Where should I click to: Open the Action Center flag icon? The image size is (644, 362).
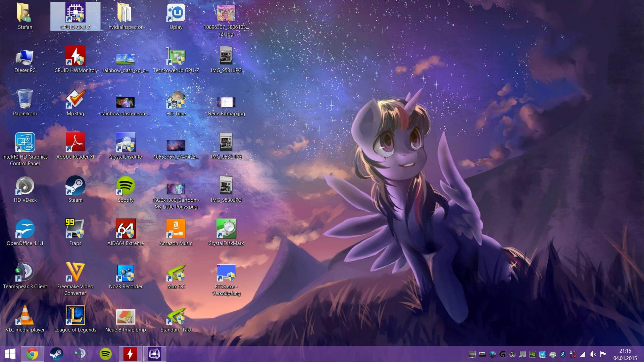(x=603, y=354)
